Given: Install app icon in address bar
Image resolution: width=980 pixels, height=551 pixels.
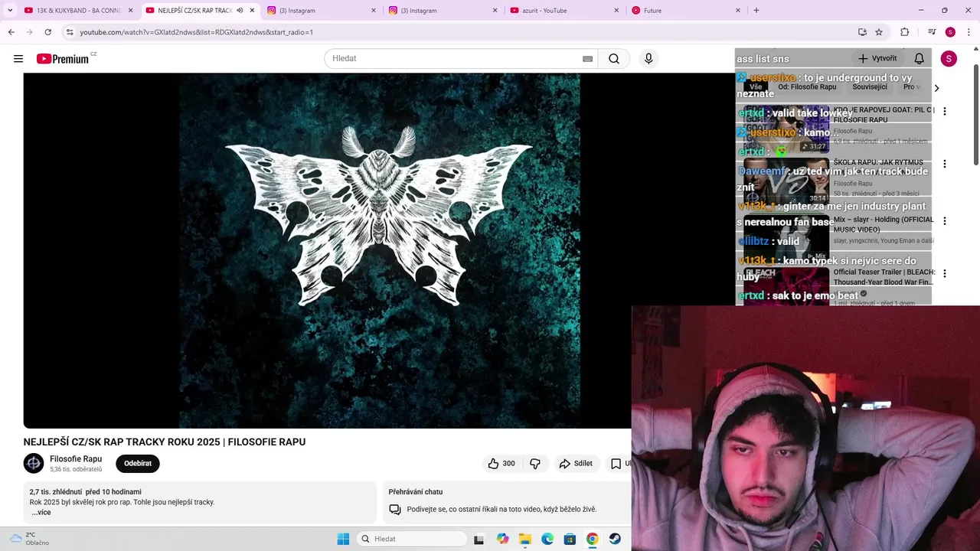Looking at the screenshot, I should coord(862,32).
